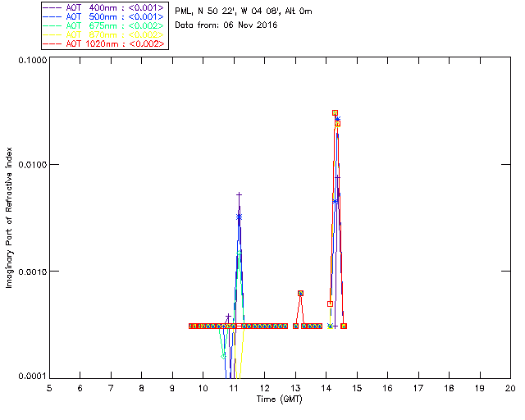
Task: Click the PML station location header text
Action: (x=244, y=11)
